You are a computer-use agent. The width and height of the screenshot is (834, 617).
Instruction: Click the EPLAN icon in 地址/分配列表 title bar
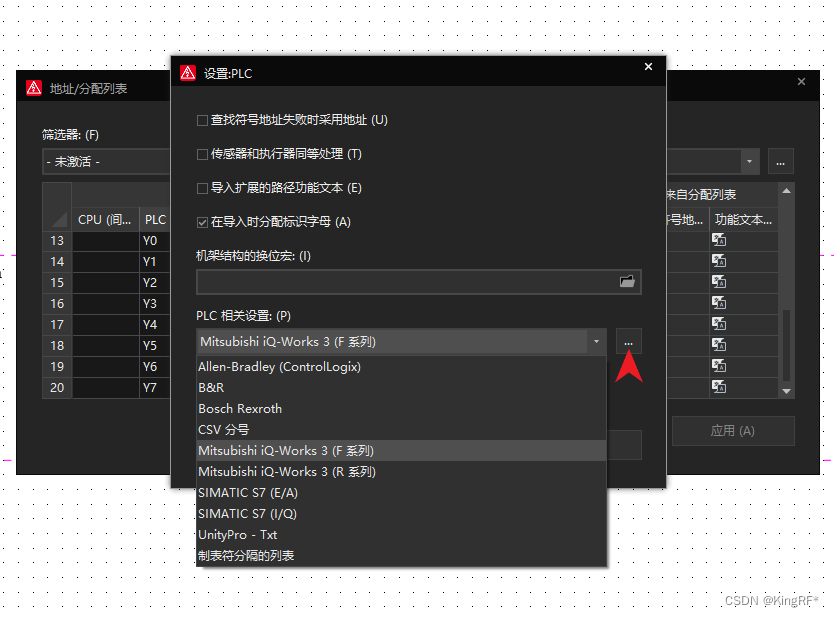click(x=34, y=88)
